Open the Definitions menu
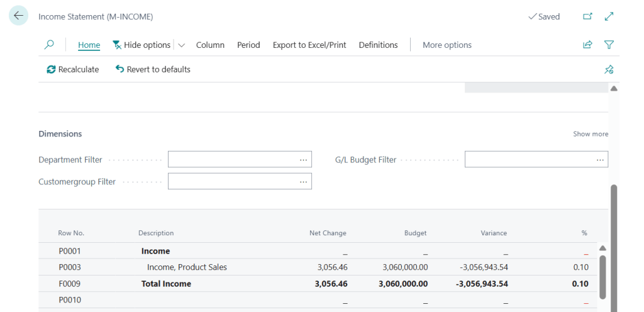The height and width of the screenshot is (312, 644). pos(378,45)
